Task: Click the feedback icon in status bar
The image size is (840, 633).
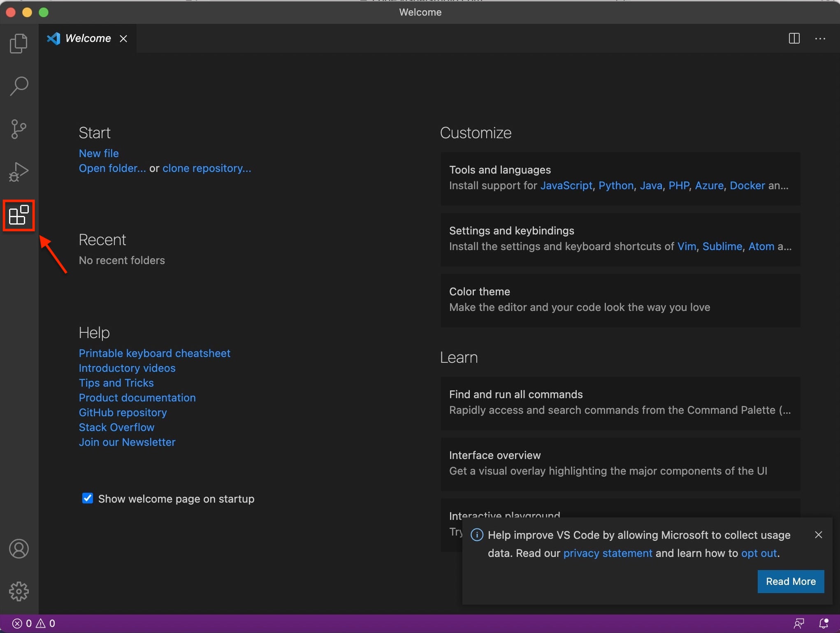Action: (x=799, y=624)
